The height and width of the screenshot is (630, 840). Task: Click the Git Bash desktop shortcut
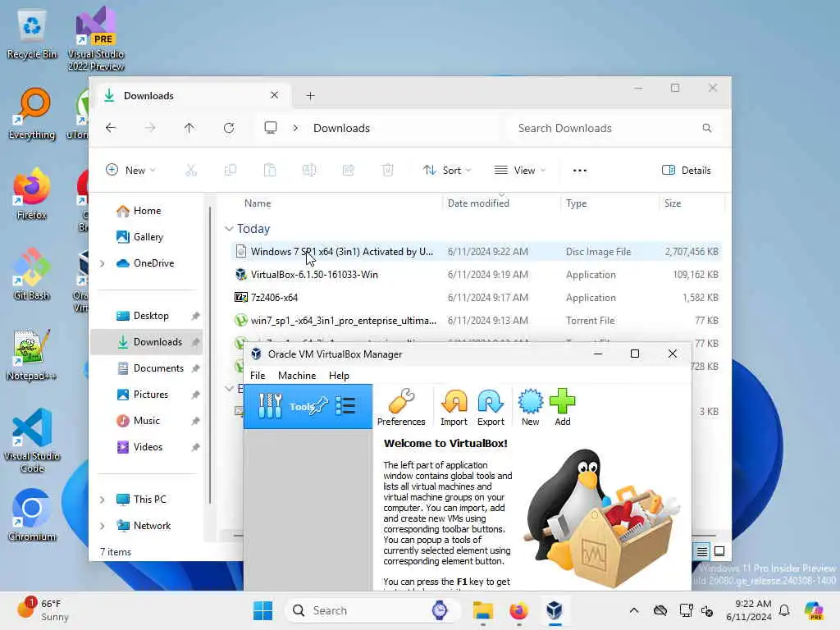32,274
